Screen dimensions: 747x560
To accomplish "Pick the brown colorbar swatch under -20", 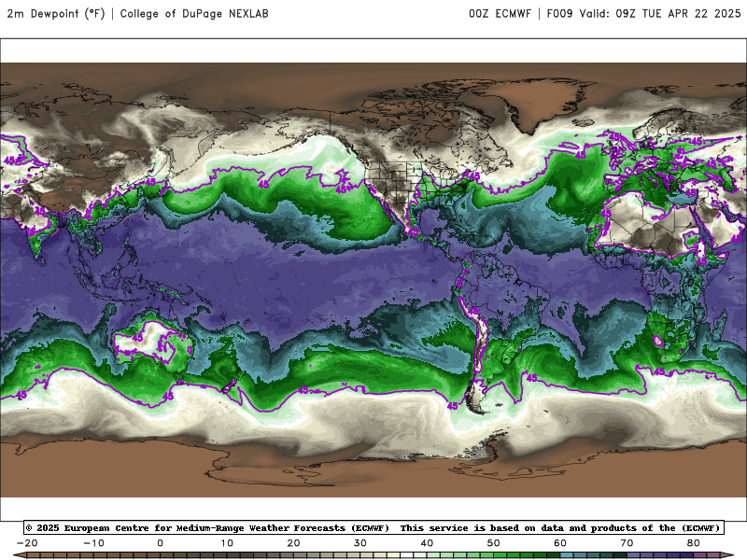I will coord(34,556).
